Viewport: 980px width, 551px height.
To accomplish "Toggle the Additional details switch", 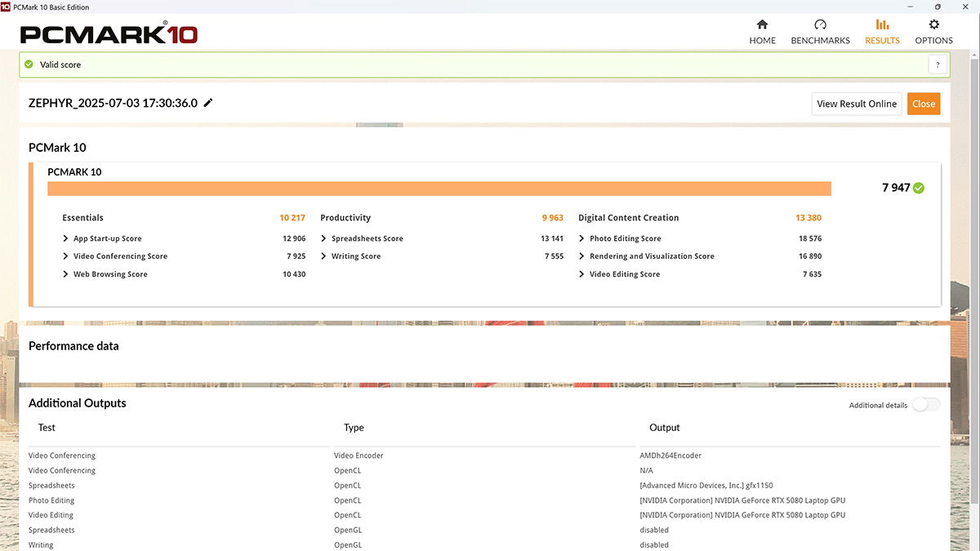I will (926, 405).
